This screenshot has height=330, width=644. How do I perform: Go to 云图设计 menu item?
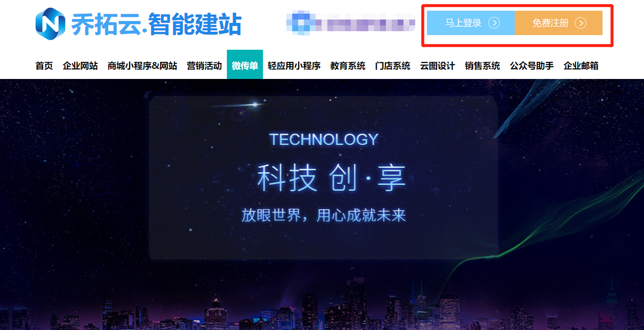(438, 66)
